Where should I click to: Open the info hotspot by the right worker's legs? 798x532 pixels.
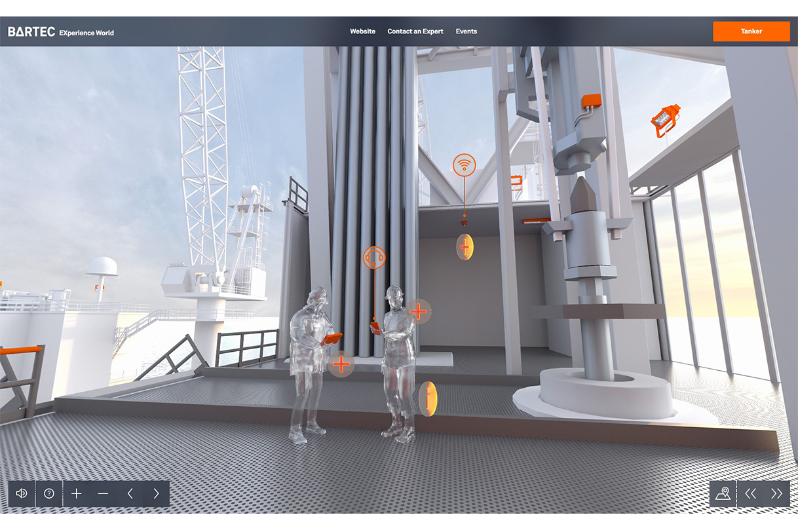428,398
